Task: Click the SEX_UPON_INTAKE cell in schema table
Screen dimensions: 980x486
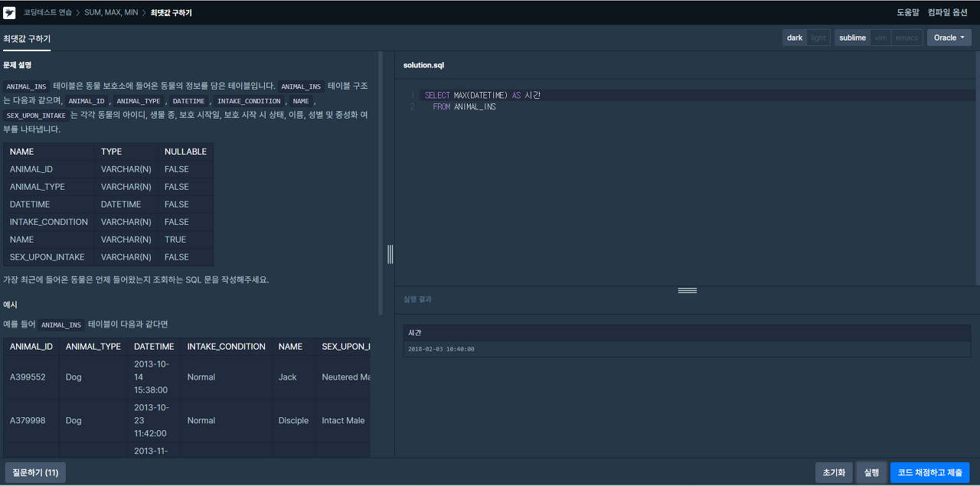Action: [x=49, y=257]
